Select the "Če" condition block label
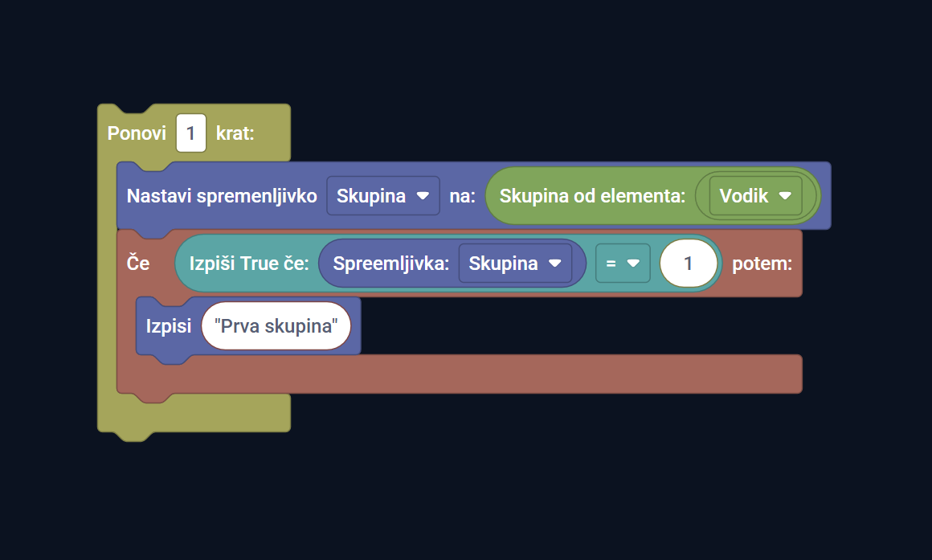Image resolution: width=932 pixels, height=560 pixels. [x=138, y=264]
